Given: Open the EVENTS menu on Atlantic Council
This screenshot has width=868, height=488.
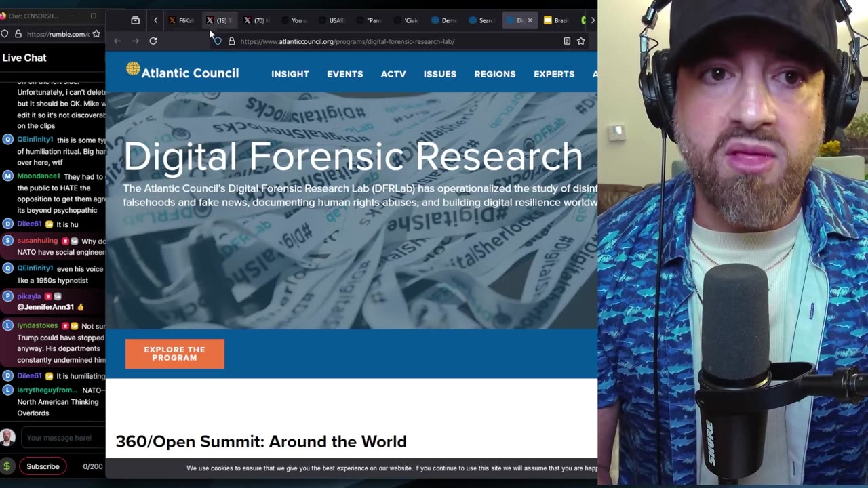Looking at the screenshot, I should click(345, 74).
